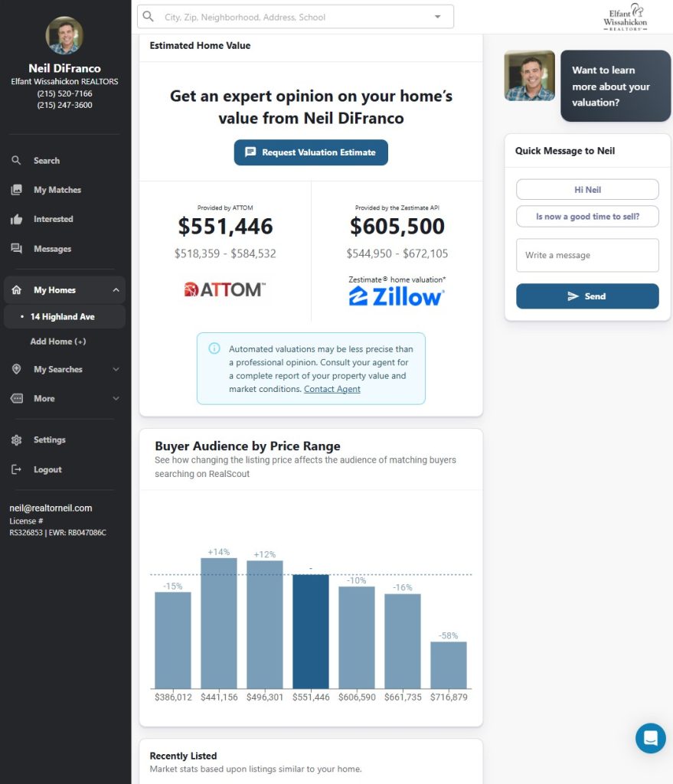Click Request Valuation Estimate button
The height and width of the screenshot is (784, 673).
[311, 152]
